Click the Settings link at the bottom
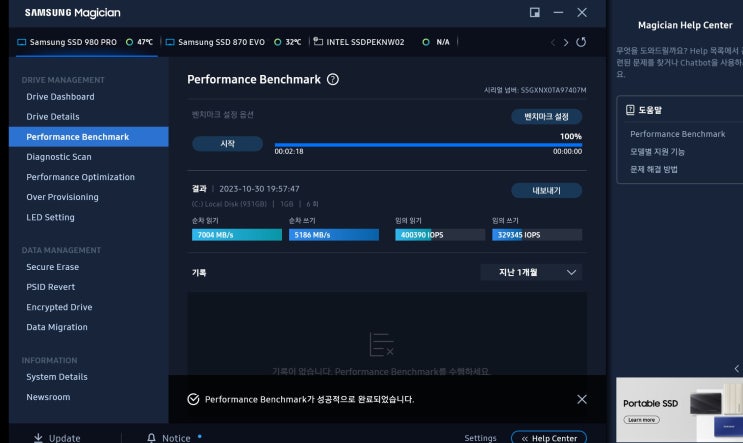Screen dimensions: 743x443 (480, 438)
